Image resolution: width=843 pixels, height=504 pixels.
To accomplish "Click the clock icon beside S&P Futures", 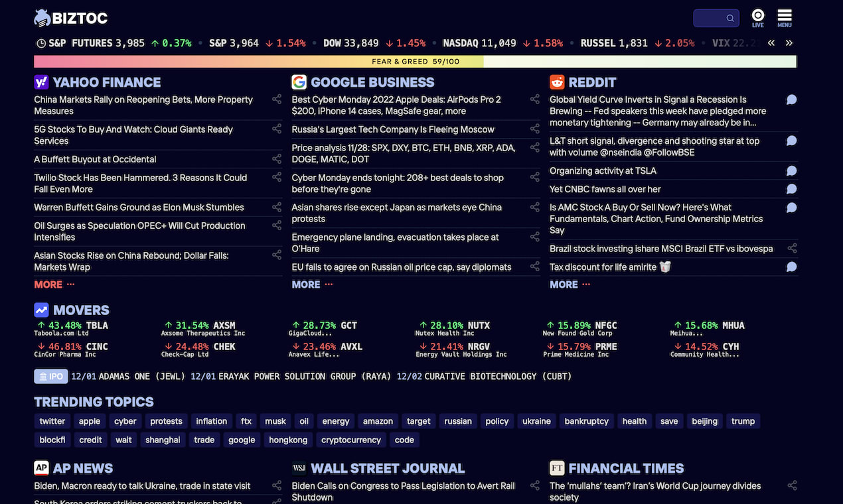I will pyautogui.click(x=41, y=43).
